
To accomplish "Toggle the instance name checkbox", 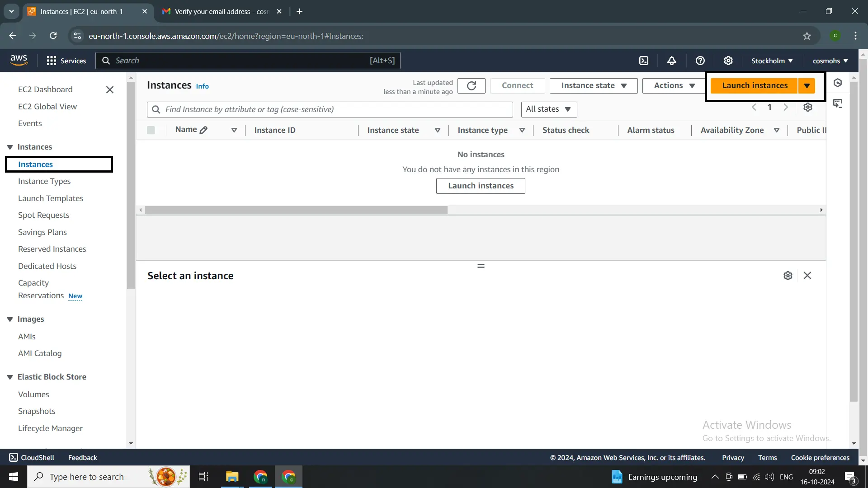I will pyautogui.click(x=151, y=130).
